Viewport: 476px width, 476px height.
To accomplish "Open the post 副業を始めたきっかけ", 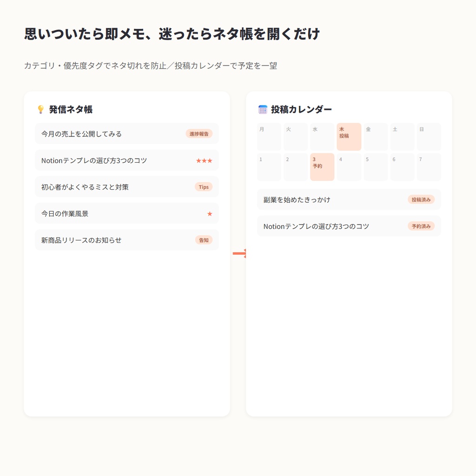I will [x=349, y=199].
